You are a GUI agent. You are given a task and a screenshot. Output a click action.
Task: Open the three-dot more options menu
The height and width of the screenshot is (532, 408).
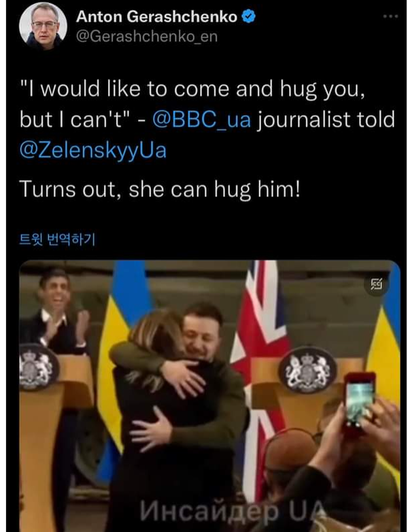(x=390, y=16)
